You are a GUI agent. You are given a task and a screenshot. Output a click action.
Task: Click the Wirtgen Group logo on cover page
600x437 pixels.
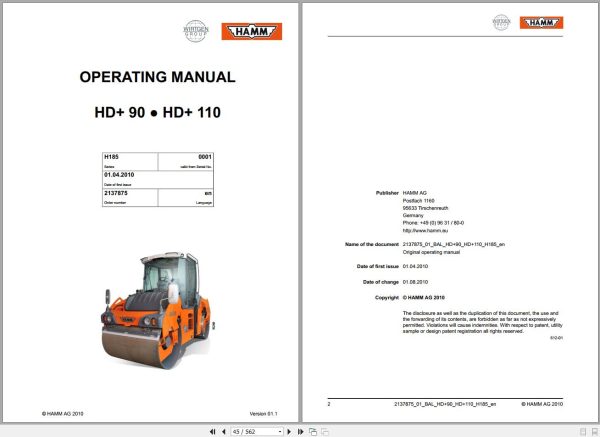tap(196, 31)
